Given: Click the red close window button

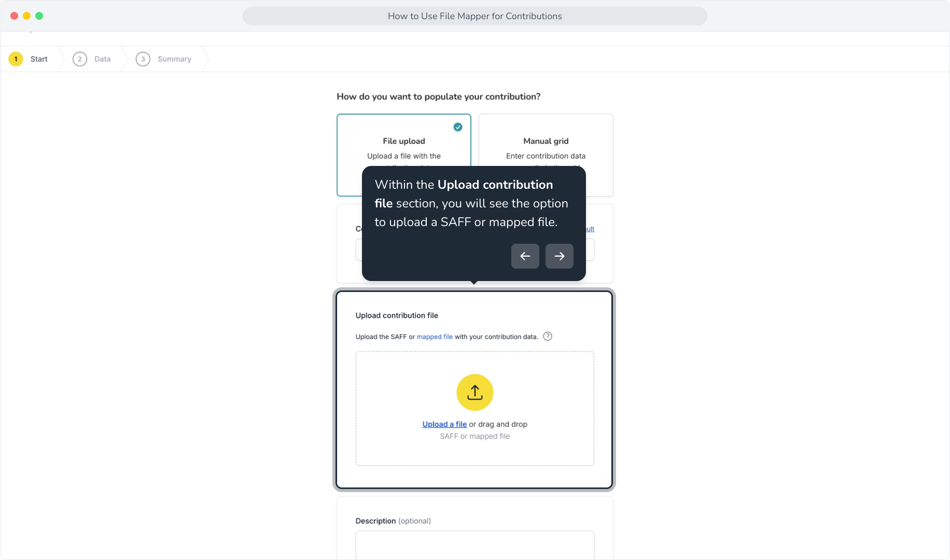Looking at the screenshot, I should (x=14, y=16).
